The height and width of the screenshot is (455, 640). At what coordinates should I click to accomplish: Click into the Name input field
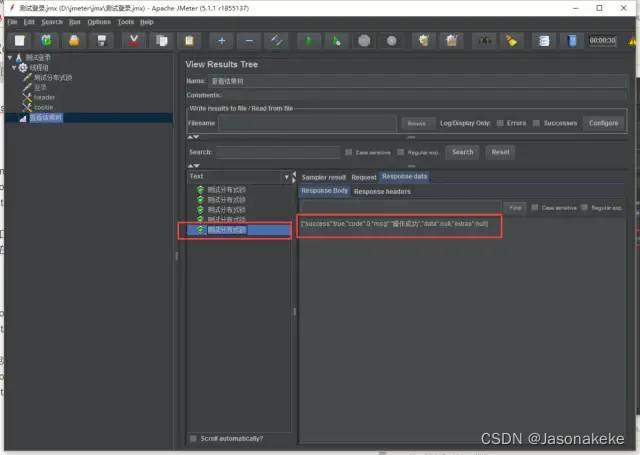(x=418, y=81)
